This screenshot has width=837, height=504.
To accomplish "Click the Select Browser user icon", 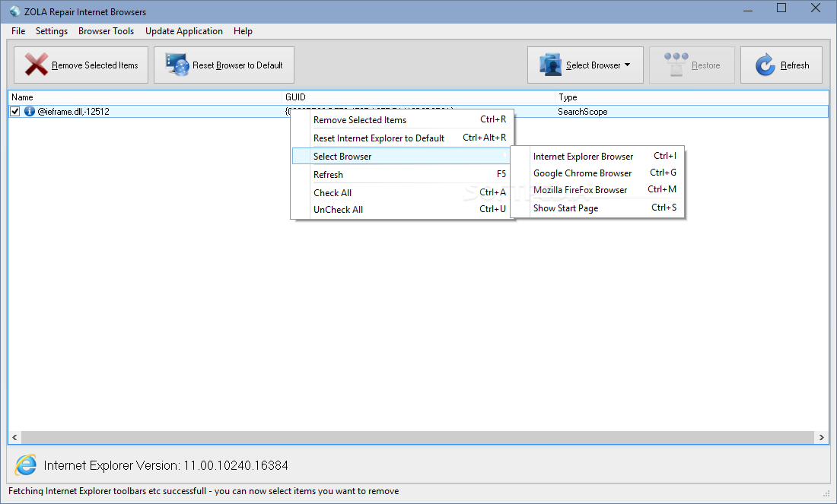I will tap(550, 65).
